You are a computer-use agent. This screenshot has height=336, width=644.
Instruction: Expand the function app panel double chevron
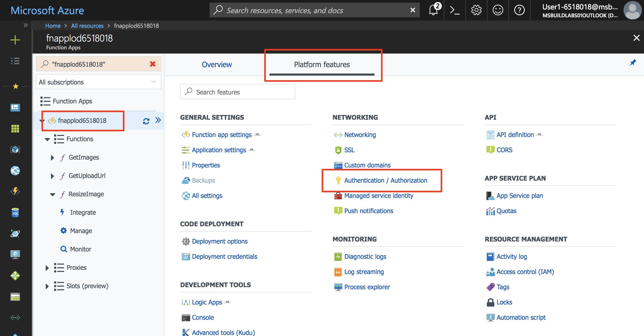pyautogui.click(x=158, y=120)
